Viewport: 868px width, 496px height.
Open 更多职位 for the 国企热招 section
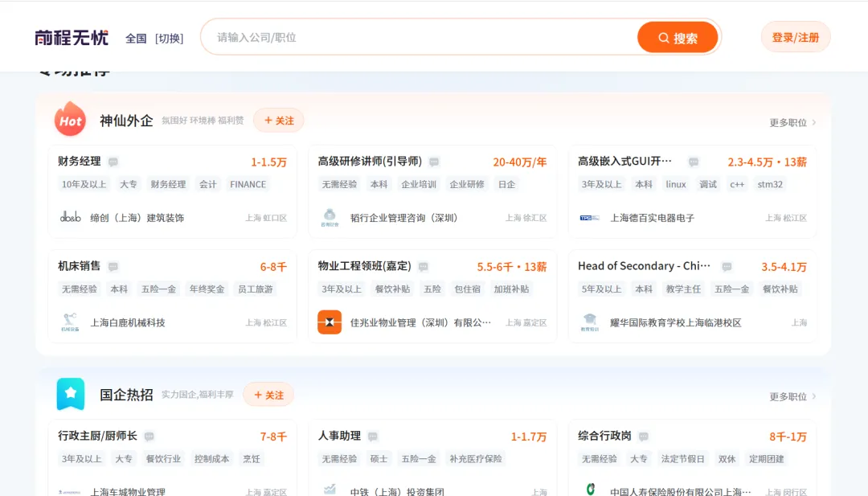click(x=792, y=396)
